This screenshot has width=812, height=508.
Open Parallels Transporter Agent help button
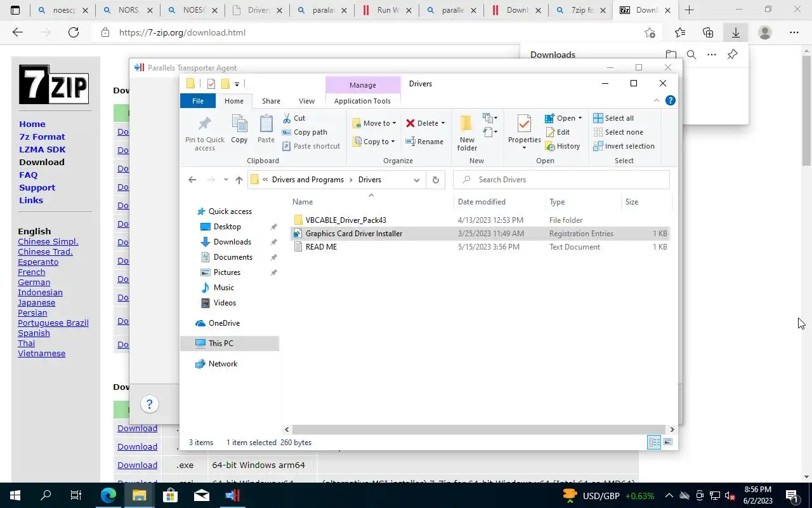(x=150, y=404)
